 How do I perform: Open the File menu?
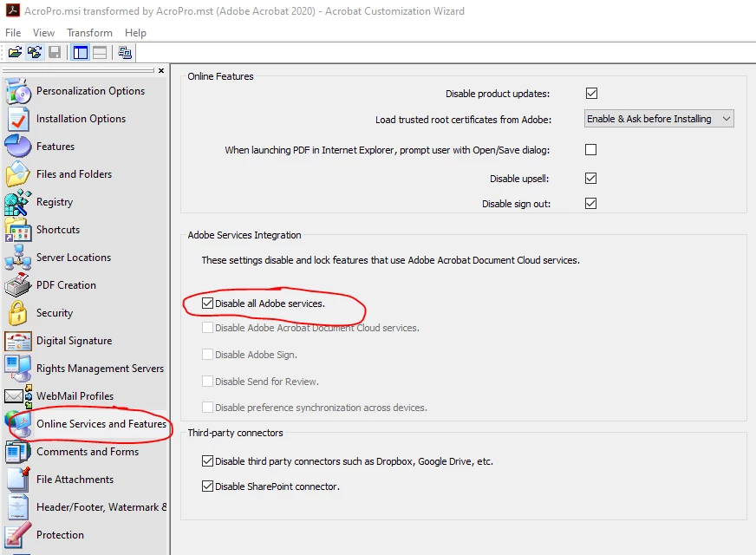(x=13, y=33)
